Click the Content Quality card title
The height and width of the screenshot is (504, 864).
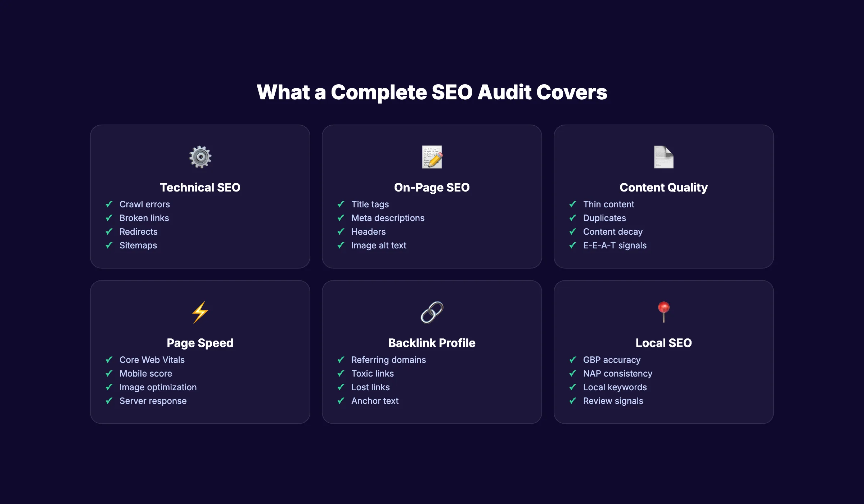tap(663, 187)
